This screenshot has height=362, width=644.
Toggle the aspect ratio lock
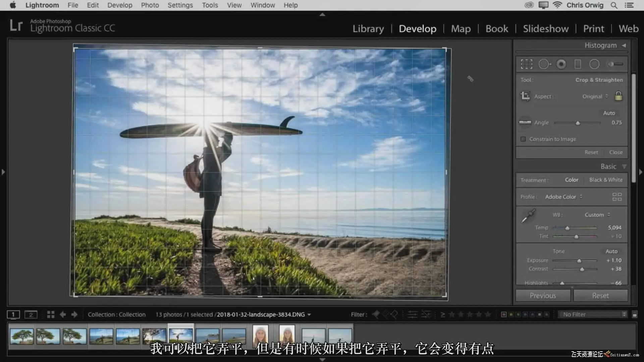(x=618, y=96)
